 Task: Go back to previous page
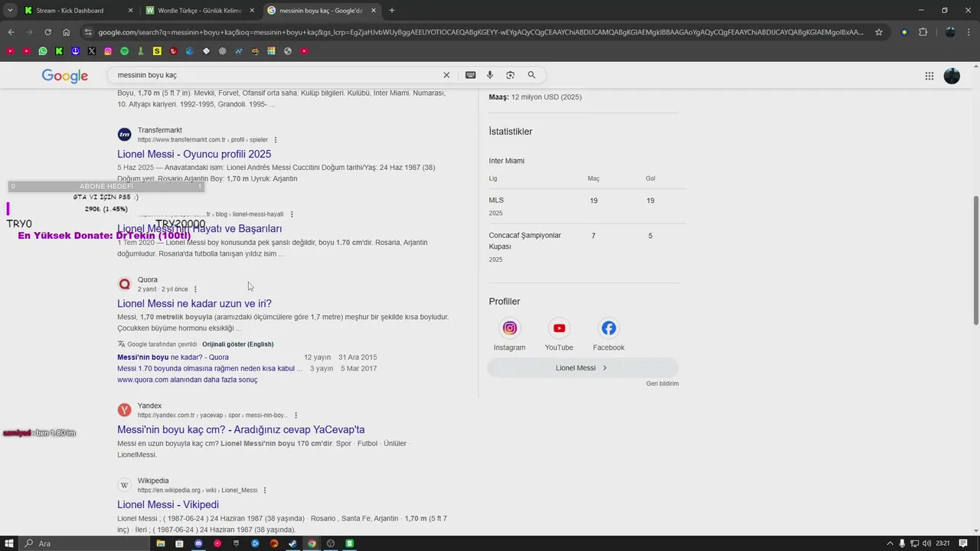click(x=11, y=32)
